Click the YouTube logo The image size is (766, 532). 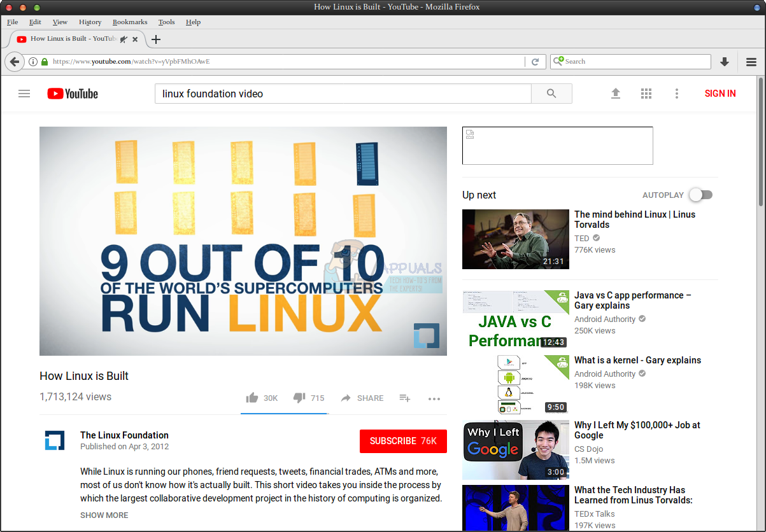point(73,94)
